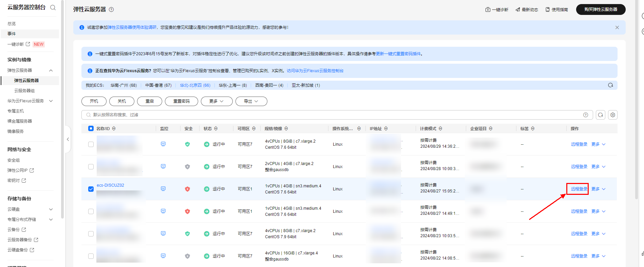Check the box for CentOS 7.9 row
Screen dimensions: 644x267
click(91, 234)
